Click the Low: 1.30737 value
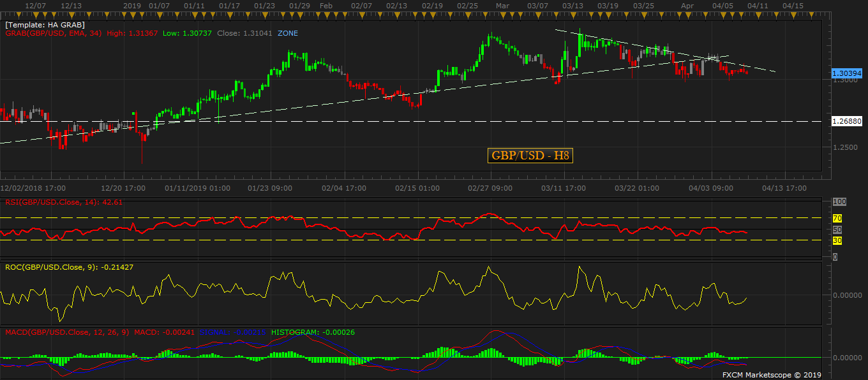 187,33
